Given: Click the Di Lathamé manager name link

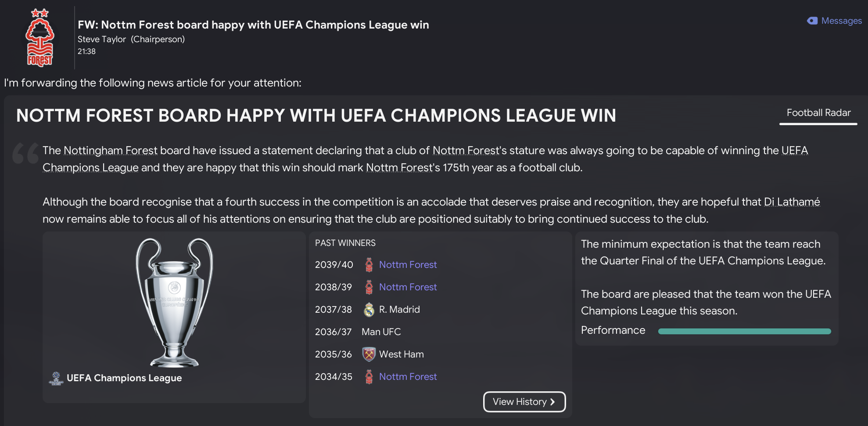Looking at the screenshot, I should click(792, 202).
